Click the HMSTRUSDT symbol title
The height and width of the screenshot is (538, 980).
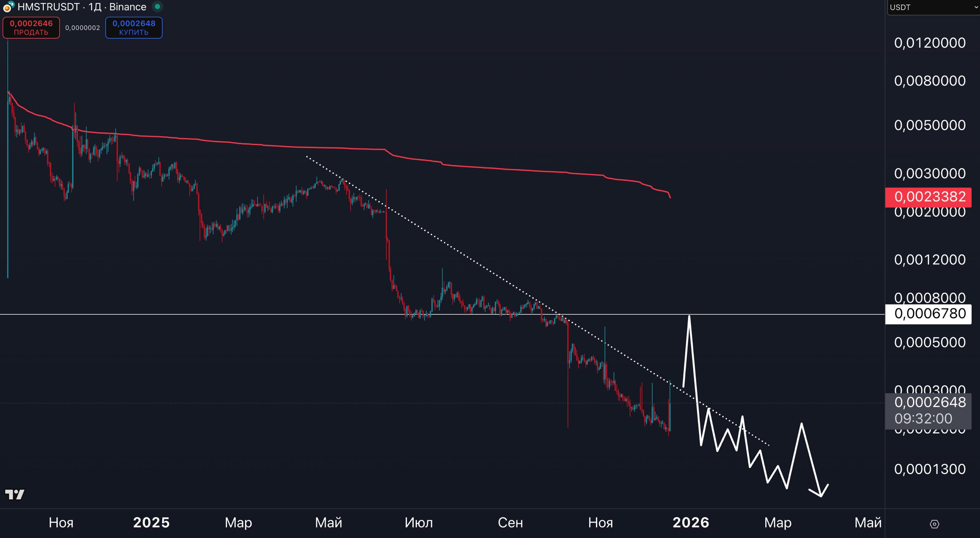pyautogui.click(x=49, y=7)
